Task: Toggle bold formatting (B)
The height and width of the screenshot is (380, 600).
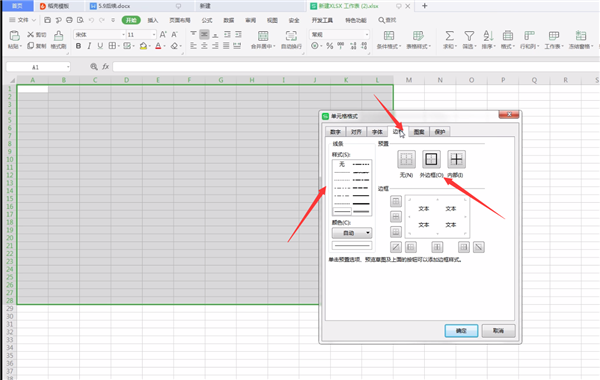Action: 78,46
